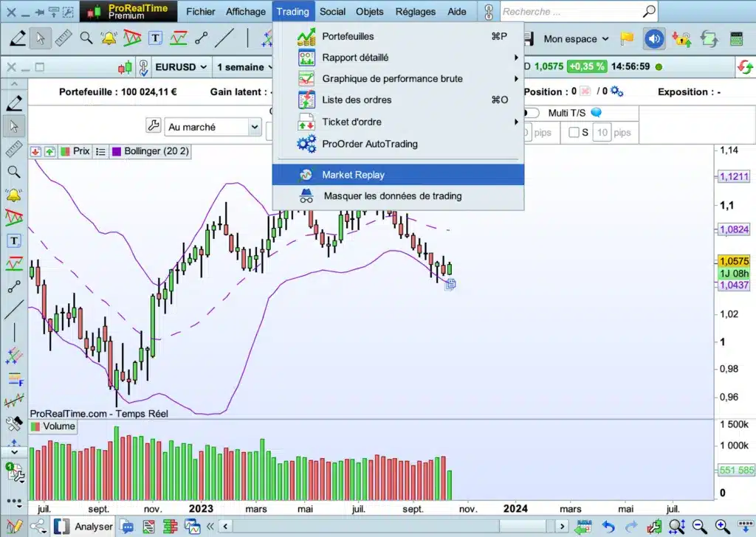Toggle the Multi T/S switch
The height and width of the screenshot is (537, 756).
pos(532,113)
